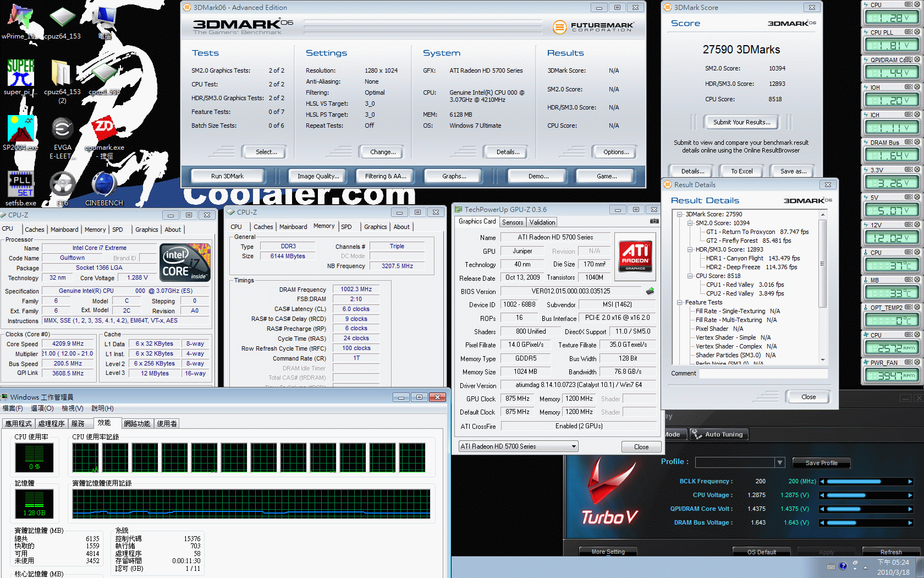924x578 pixels.
Task: Open the Graphics tab in the left CPU-Z window
Action: (146, 230)
